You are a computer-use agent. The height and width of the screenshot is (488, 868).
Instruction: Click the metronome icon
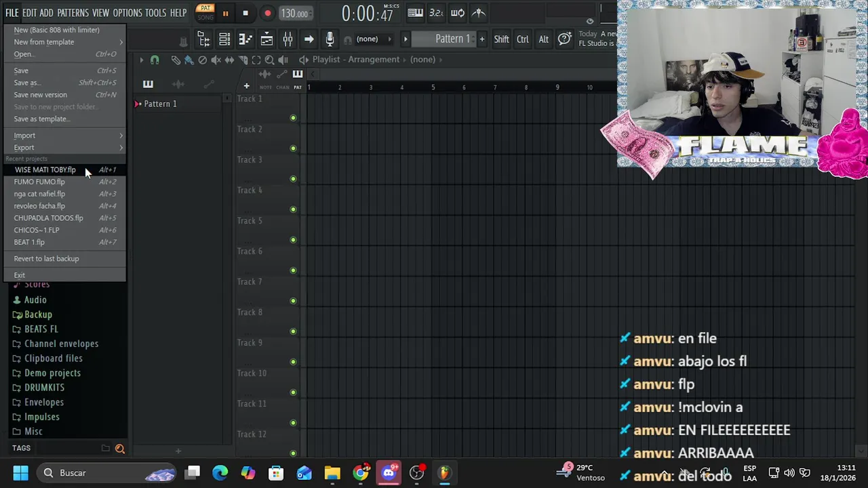pyautogui.click(x=479, y=13)
